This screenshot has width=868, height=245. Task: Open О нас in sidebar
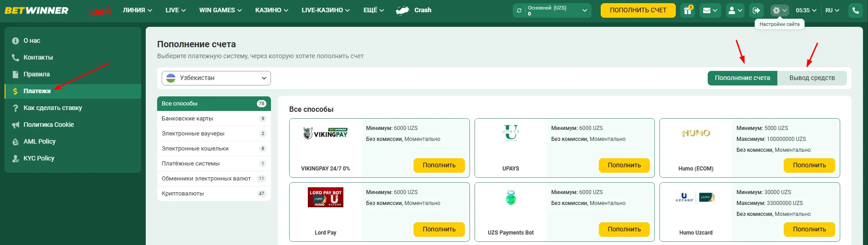click(73, 41)
